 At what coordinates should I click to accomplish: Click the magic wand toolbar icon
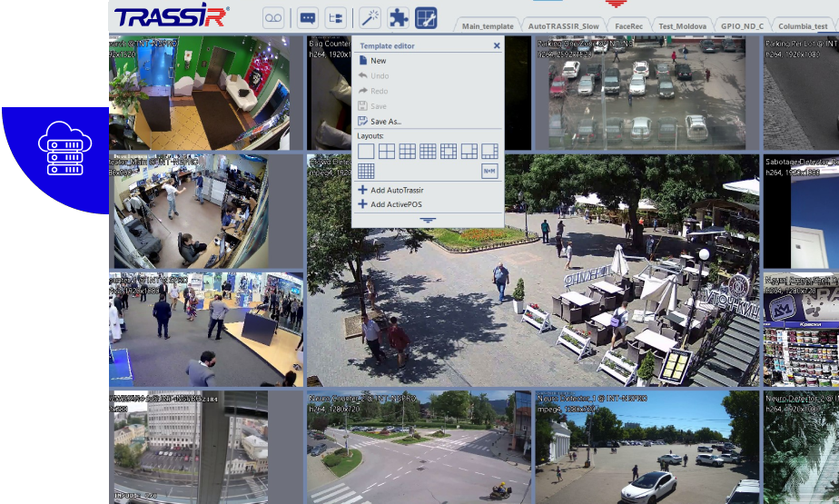370,17
